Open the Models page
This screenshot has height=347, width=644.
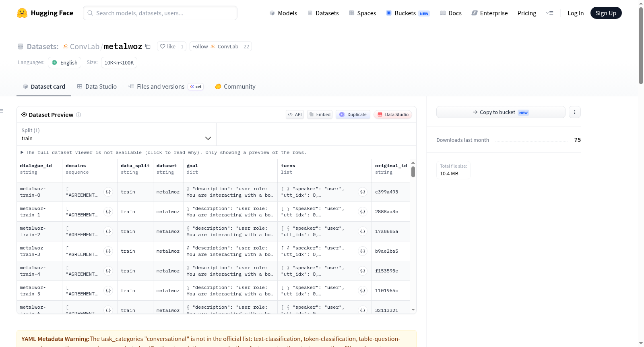283,13
